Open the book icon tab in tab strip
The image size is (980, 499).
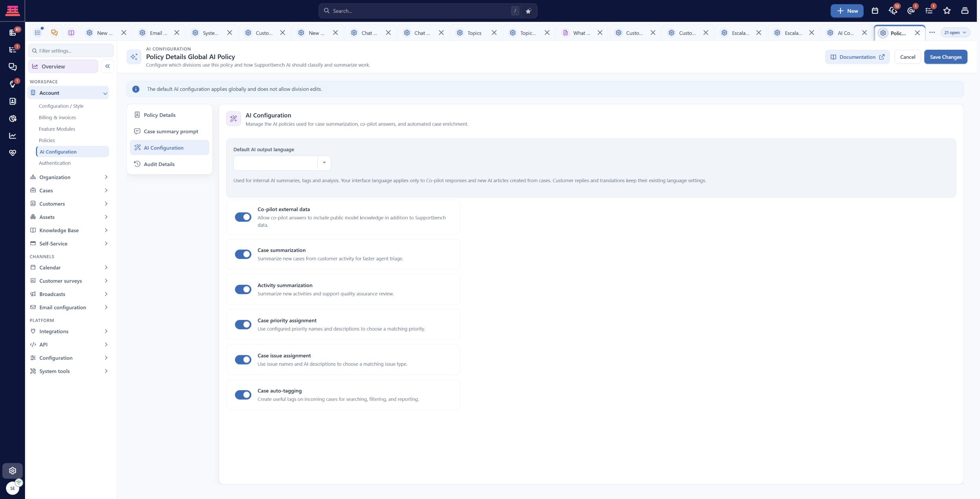click(71, 33)
